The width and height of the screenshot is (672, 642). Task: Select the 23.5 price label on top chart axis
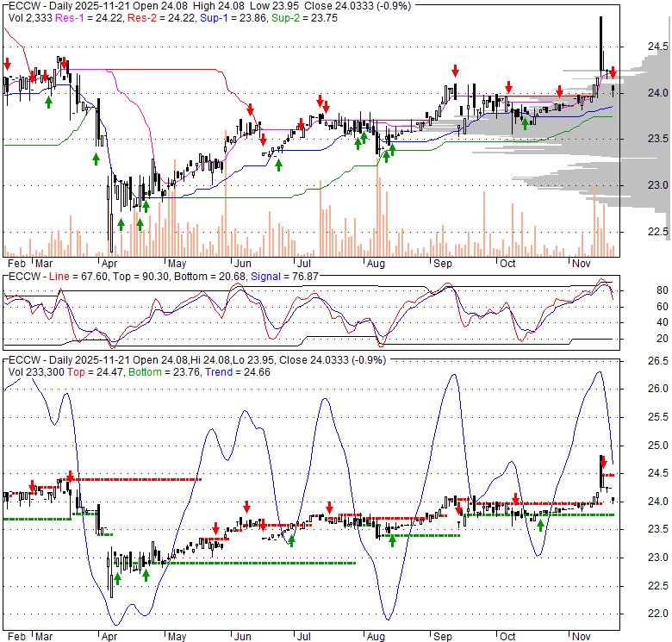click(657, 139)
